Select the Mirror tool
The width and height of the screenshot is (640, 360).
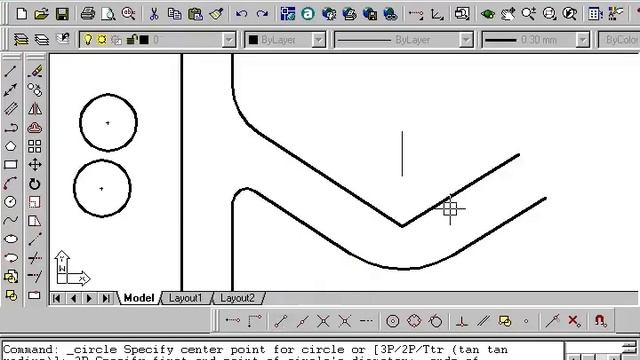coord(35,109)
